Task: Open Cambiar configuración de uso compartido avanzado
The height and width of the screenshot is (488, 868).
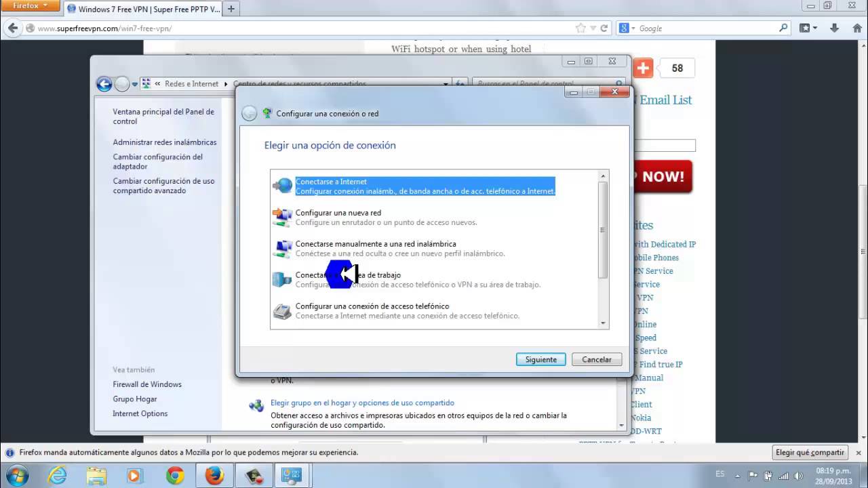Action: 163,186
